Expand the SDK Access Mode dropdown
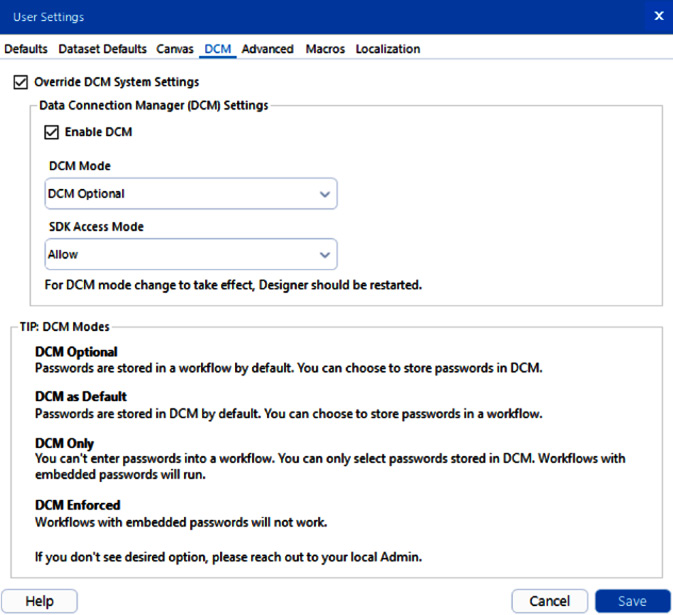The height and width of the screenshot is (615, 673). (x=191, y=254)
